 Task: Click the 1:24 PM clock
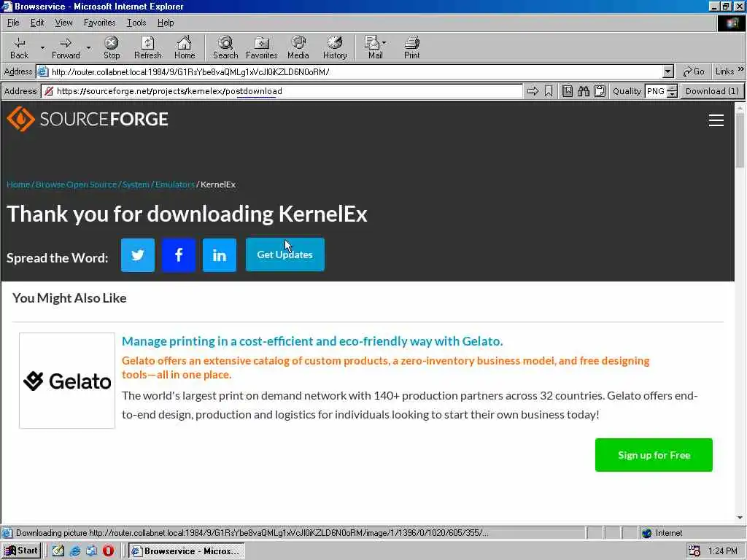coord(723,551)
